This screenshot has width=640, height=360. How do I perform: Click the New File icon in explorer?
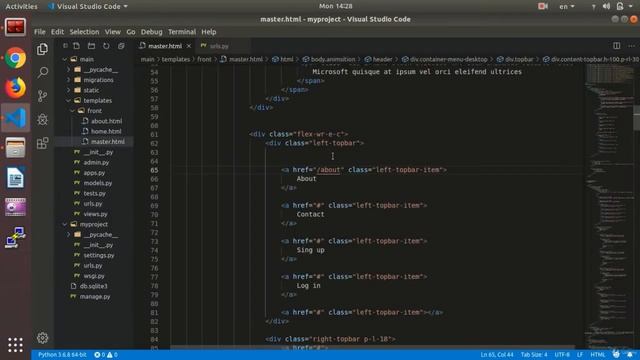point(76,46)
